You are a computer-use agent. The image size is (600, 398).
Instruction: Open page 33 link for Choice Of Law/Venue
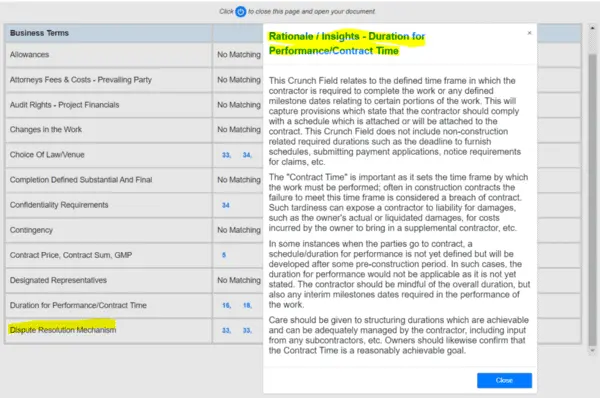coord(226,155)
